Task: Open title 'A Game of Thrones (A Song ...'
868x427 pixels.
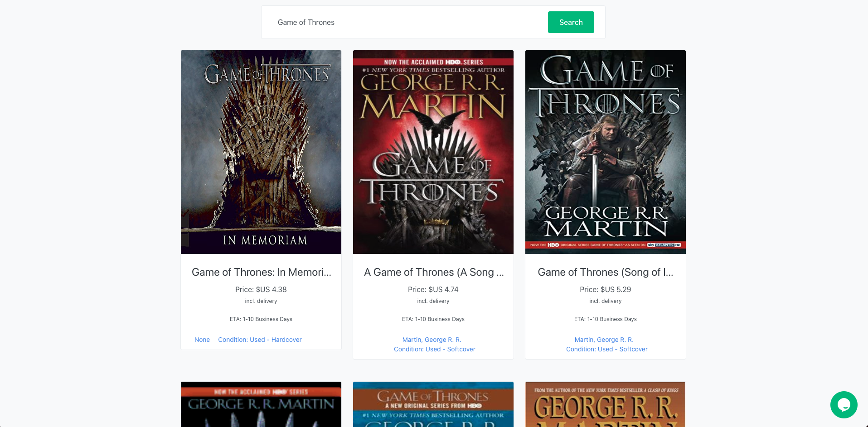Action: [434, 272]
